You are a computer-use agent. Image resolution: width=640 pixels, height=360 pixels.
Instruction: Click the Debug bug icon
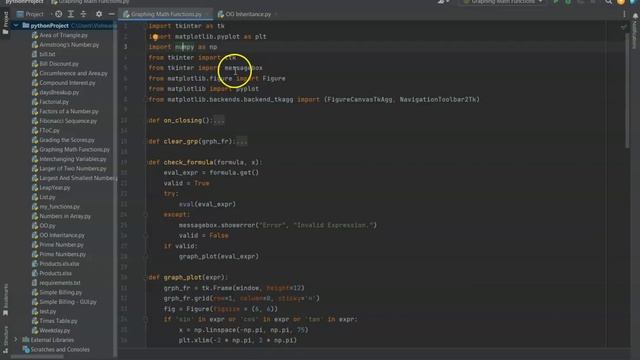point(568,2)
